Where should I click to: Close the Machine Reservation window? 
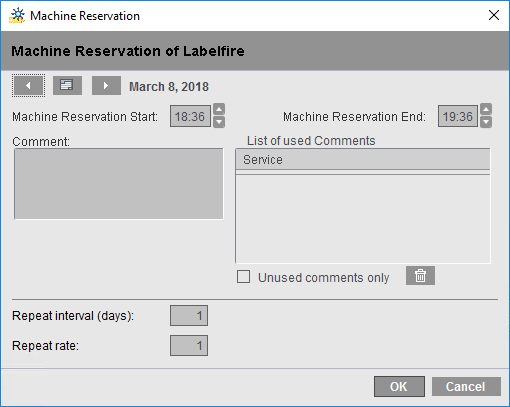494,15
